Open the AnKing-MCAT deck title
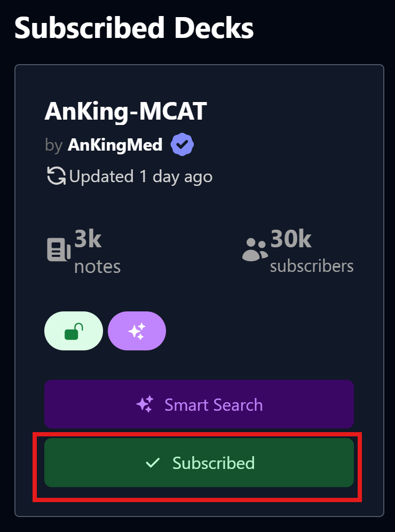Image resolution: width=395 pixels, height=532 pixels. click(125, 112)
